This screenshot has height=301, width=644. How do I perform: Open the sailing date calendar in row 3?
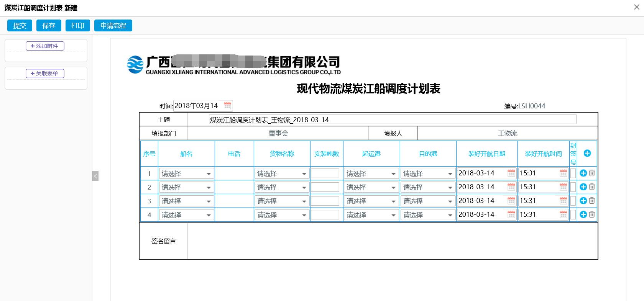(x=511, y=201)
